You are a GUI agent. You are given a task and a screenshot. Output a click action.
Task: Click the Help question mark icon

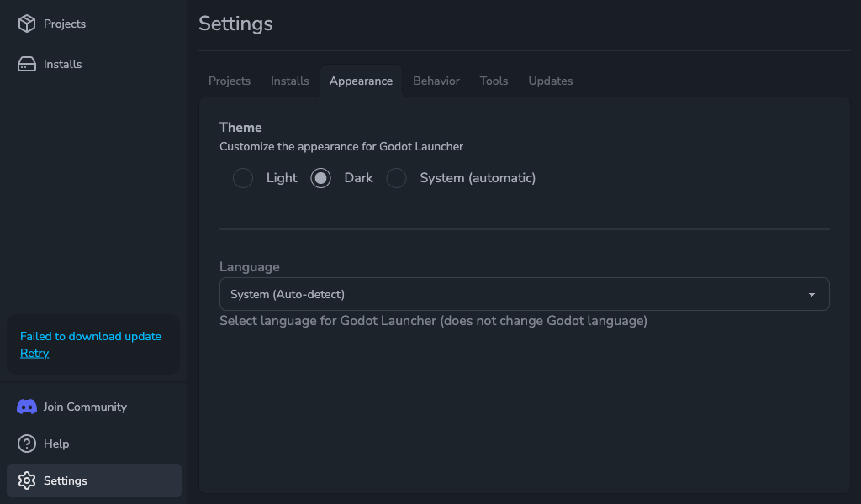[27, 444]
